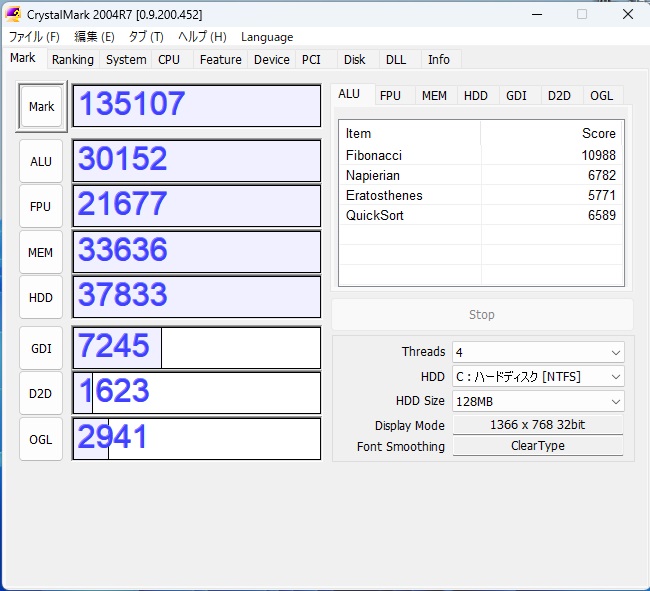The image size is (650, 591).
Task: Select the ALU results sub-tab
Action: 353,94
